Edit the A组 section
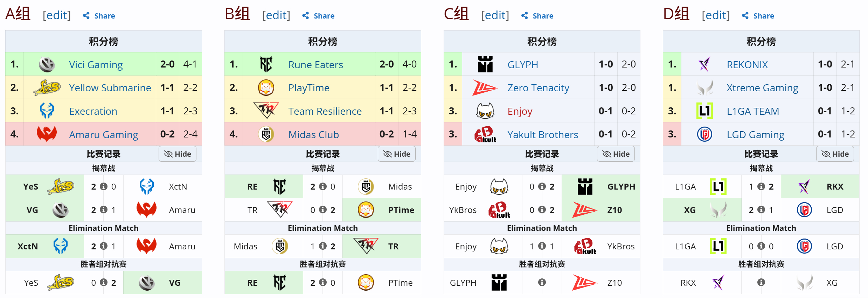This screenshot has height=298, width=868. (x=57, y=15)
